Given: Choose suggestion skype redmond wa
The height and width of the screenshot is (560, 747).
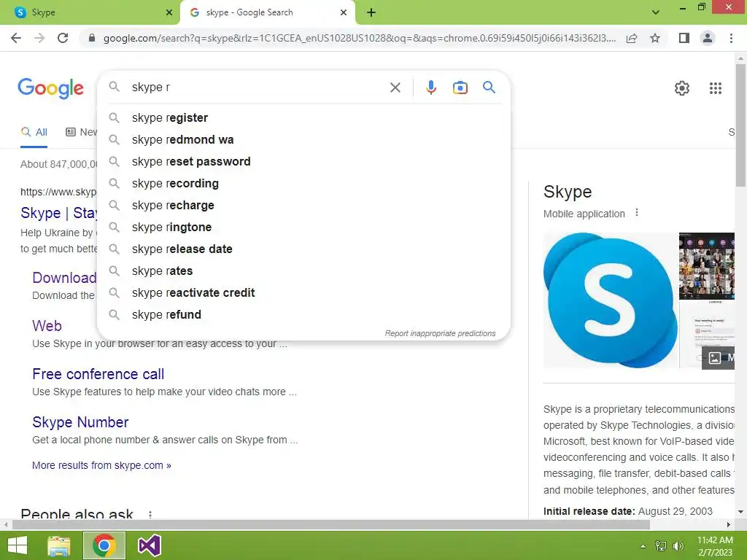Looking at the screenshot, I should coord(303,139).
